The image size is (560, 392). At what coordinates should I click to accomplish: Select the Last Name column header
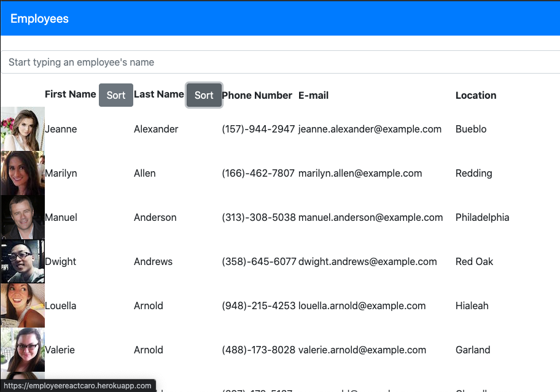[x=159, y=94]
